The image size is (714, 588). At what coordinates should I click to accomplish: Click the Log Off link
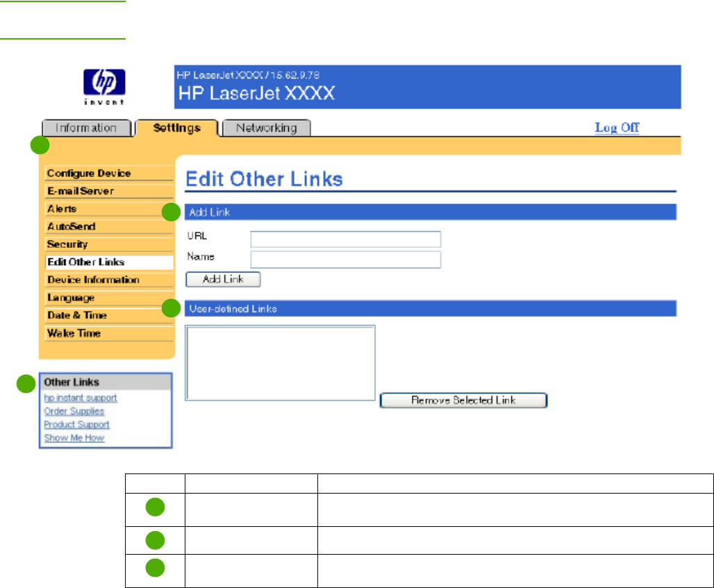pyautogui.click(x=617, y=128)
